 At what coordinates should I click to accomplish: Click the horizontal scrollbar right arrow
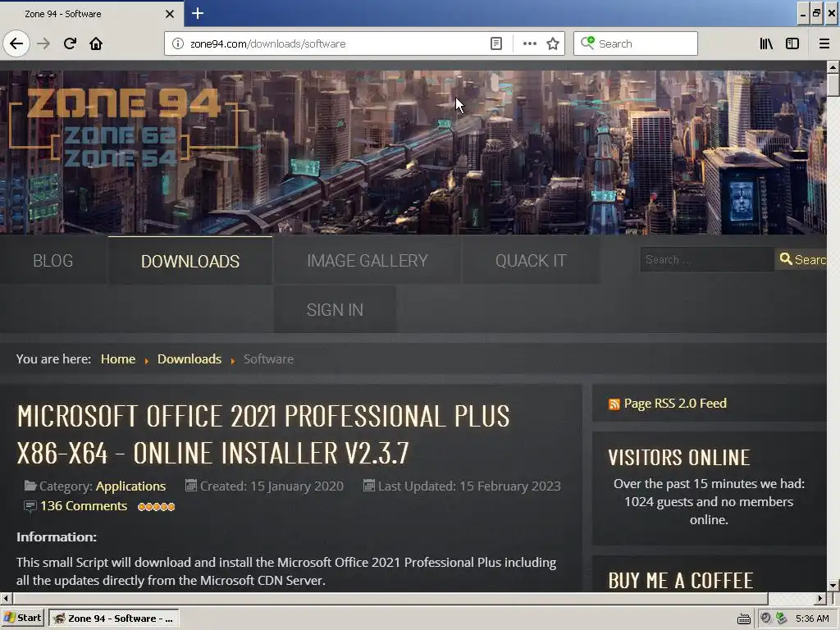[x=820, y=598]
